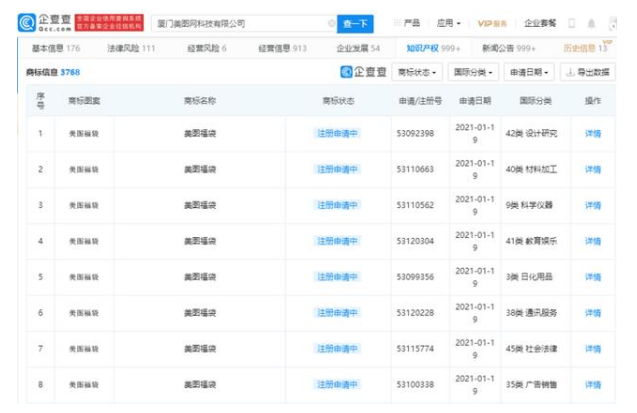
Task: Switch to 经营风险 tab
Action: [x=207, y=48]
